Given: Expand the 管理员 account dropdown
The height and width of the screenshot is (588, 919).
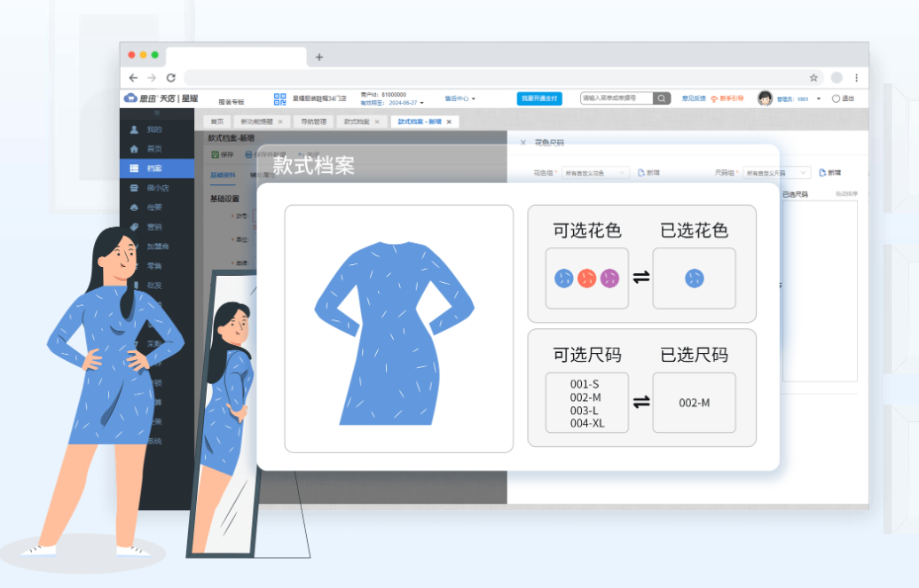Looking at the screenshot, I should point(818,98).
